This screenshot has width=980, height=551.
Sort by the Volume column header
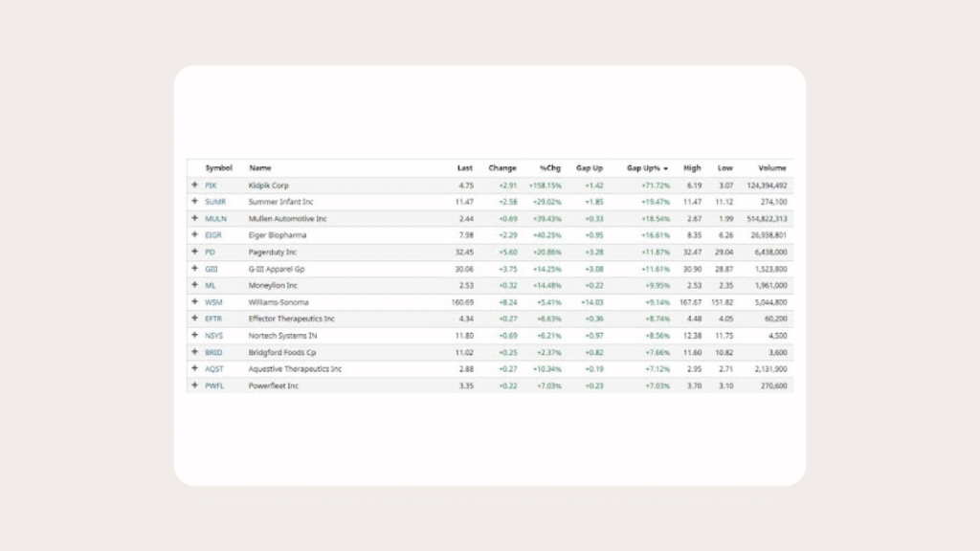point(771,168)
